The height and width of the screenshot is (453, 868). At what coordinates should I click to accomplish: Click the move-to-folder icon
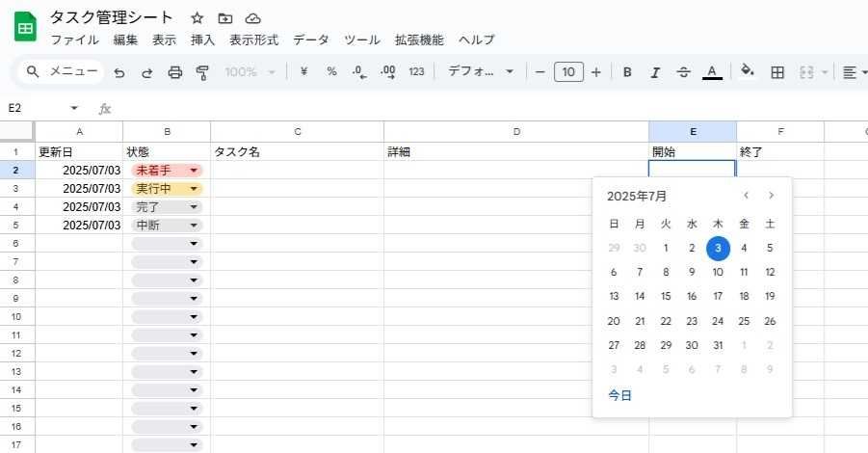coord(225,18)
